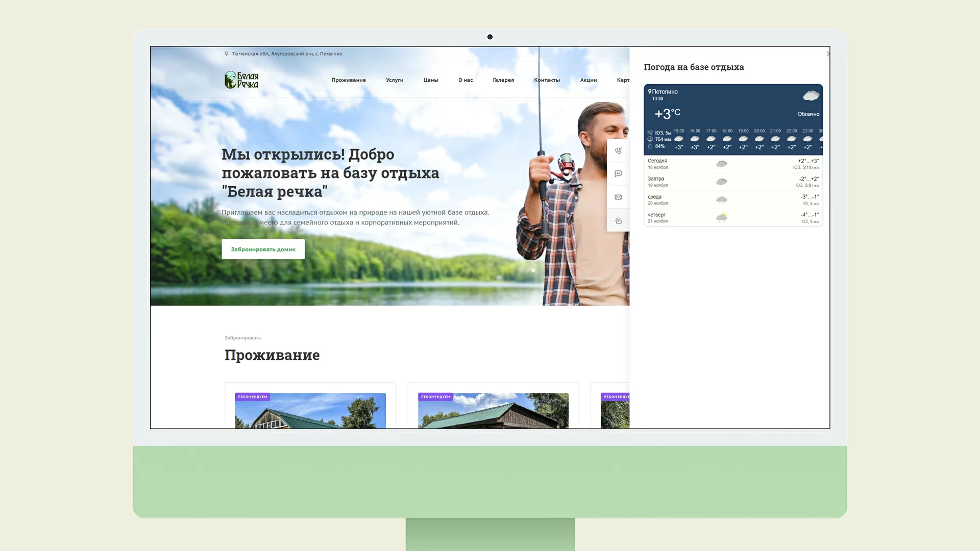Viewport: 980px width, 551px height.
Task: Click the callback phone icon in side panel
Action: point(618,151)
